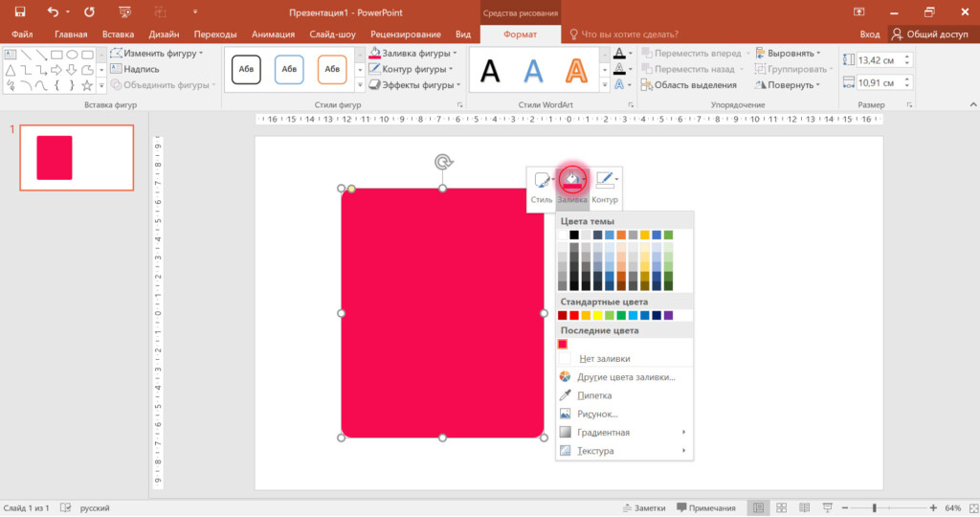Expand the Контур фигуры dropdown
The image size is (980, 517).
click(411, 69)
